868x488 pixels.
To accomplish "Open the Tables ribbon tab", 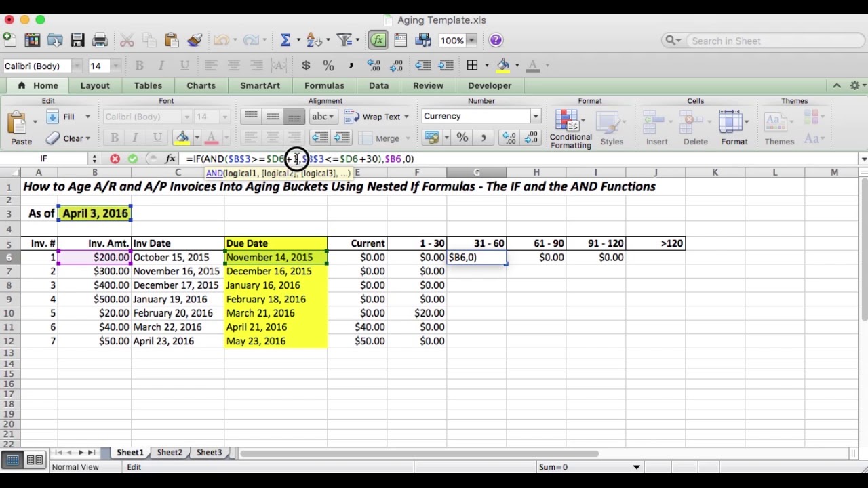I will (x=148, y=85).
